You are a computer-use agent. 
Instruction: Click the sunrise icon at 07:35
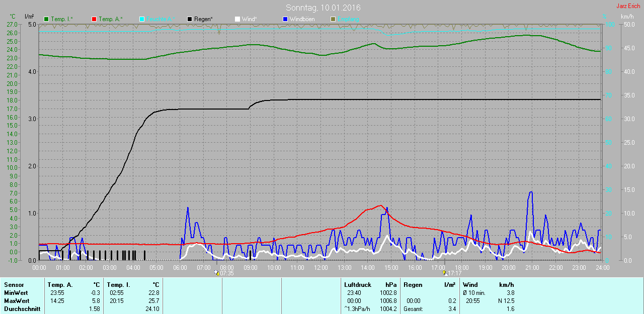pyautogui.click(x=216, y=273)
